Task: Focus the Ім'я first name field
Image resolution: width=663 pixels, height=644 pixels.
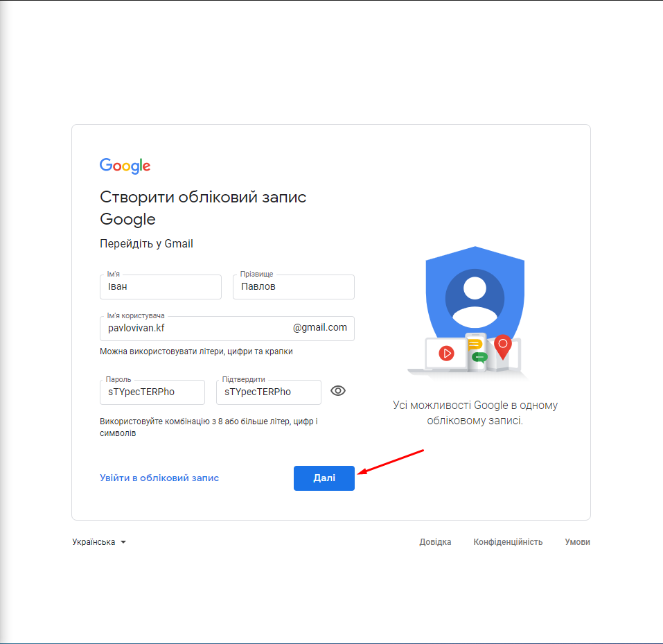Action: [x=161, y=287]
